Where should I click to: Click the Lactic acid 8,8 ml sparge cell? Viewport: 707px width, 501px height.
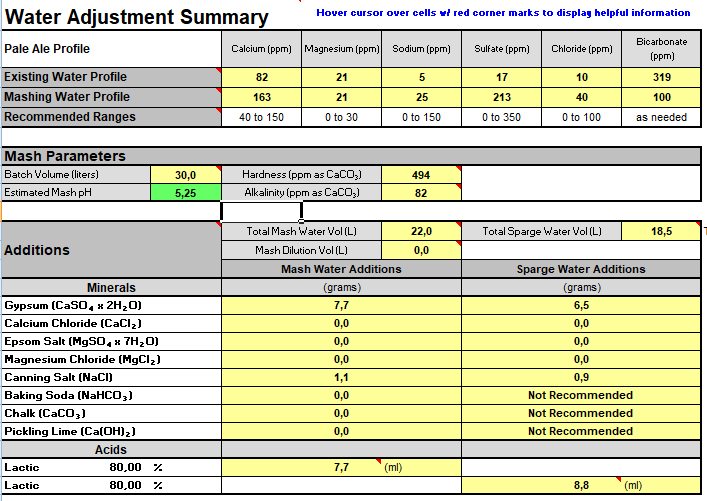pyautogui.click(x=580, y=485)
